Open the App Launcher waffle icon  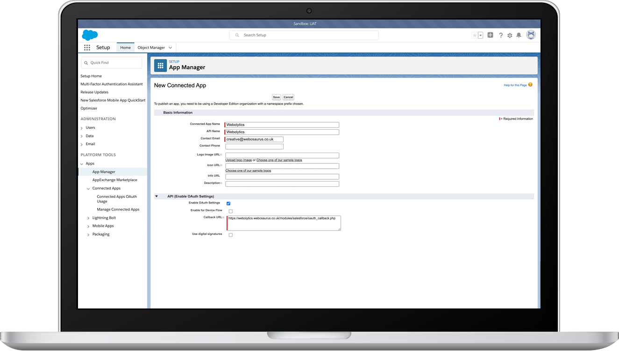pos(87,47)
